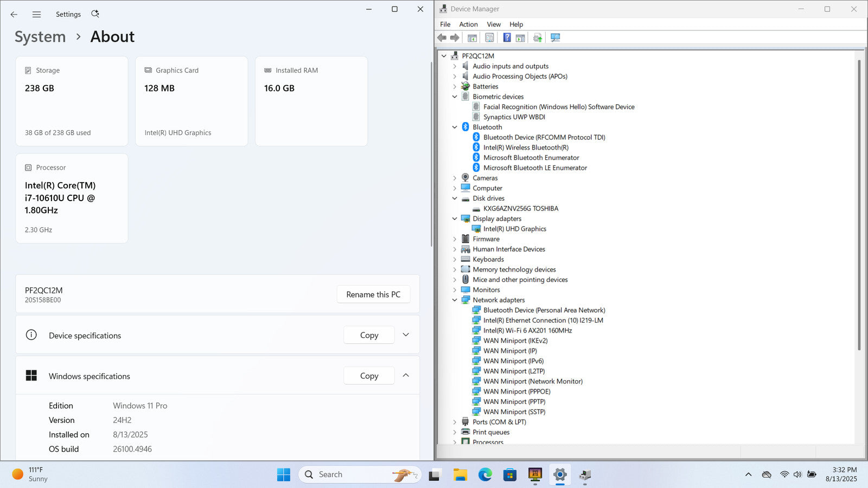Open the Properties toolbar icon in Device Manager
The height and width of the screenshot is (488, 868).
pos(489,37)
